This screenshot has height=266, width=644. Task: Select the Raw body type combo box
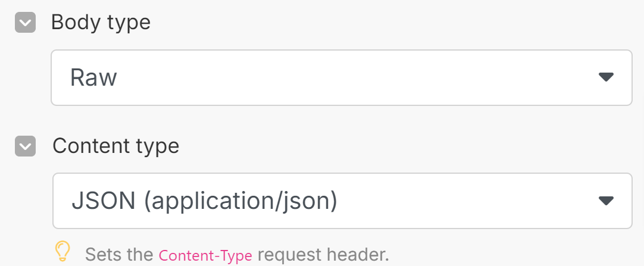(341, 78)
